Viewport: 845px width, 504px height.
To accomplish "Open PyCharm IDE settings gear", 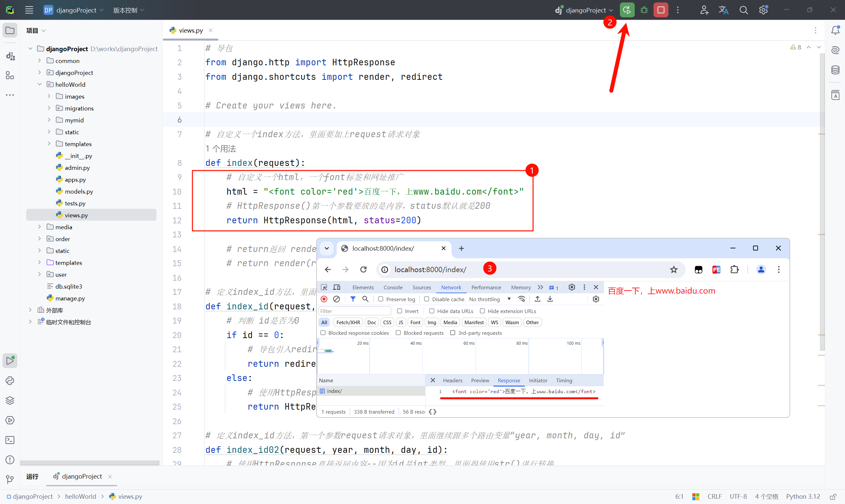I will (x=763, y=10).
